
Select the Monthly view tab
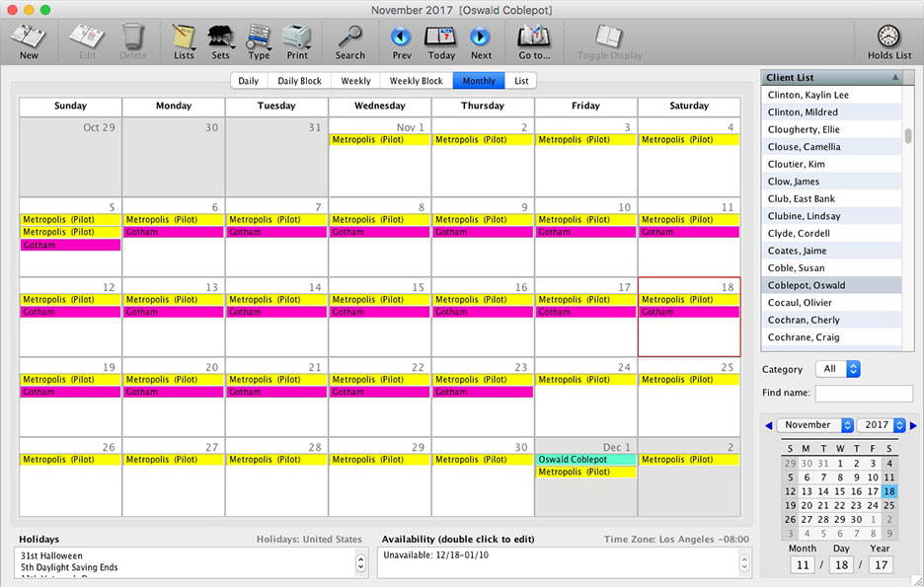click(479, 81)
